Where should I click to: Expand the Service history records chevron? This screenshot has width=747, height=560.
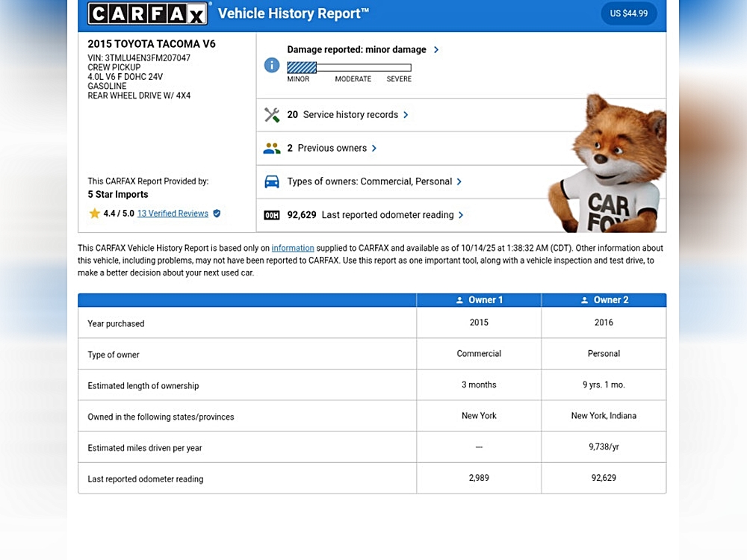tap(406, 115)
